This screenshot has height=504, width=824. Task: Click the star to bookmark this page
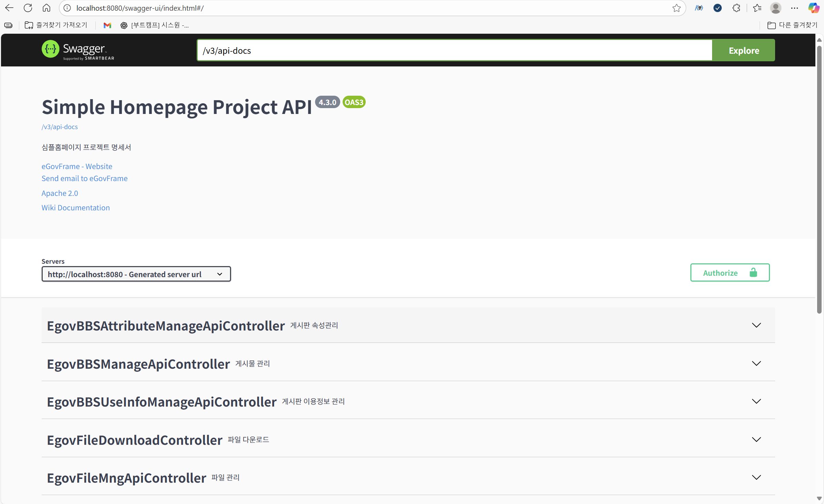676,8
